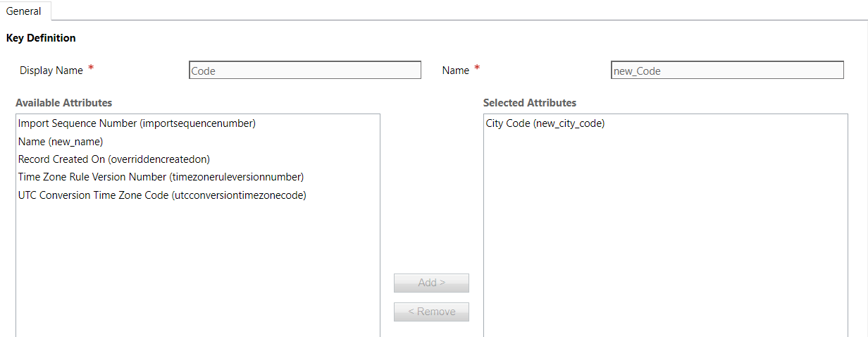Pick UTC Conversion Time Zone Code attribute

(x=162, y=195)
